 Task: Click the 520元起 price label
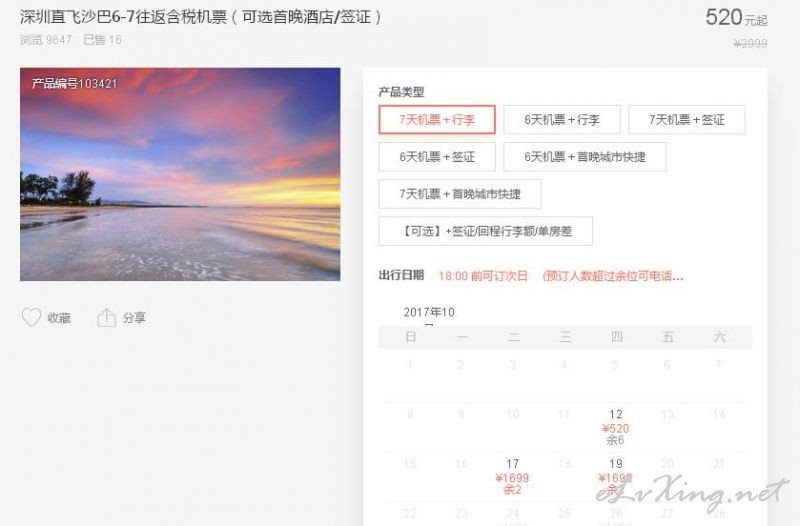tap(736, 18)
